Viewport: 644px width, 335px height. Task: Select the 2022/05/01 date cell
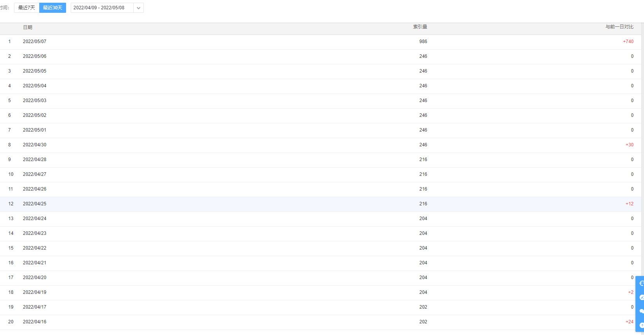35,130
